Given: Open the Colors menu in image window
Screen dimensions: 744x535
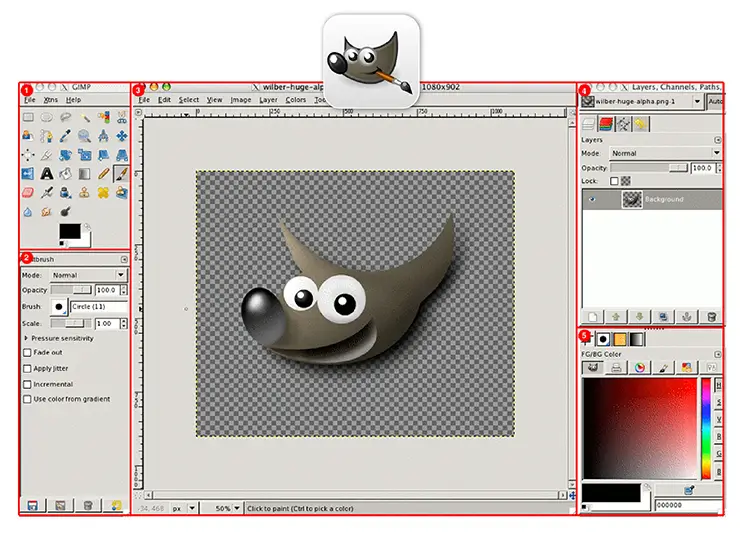Looking at the screenshot, I should coord(296,100).
